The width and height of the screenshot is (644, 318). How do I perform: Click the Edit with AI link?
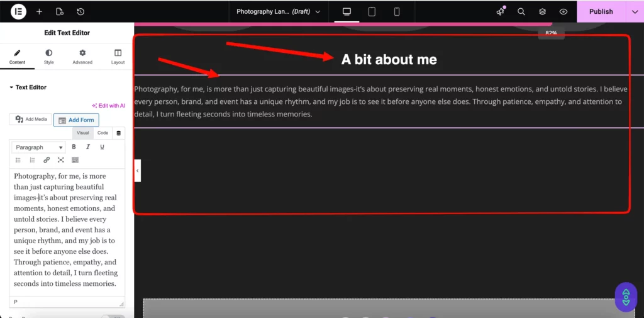108,105
